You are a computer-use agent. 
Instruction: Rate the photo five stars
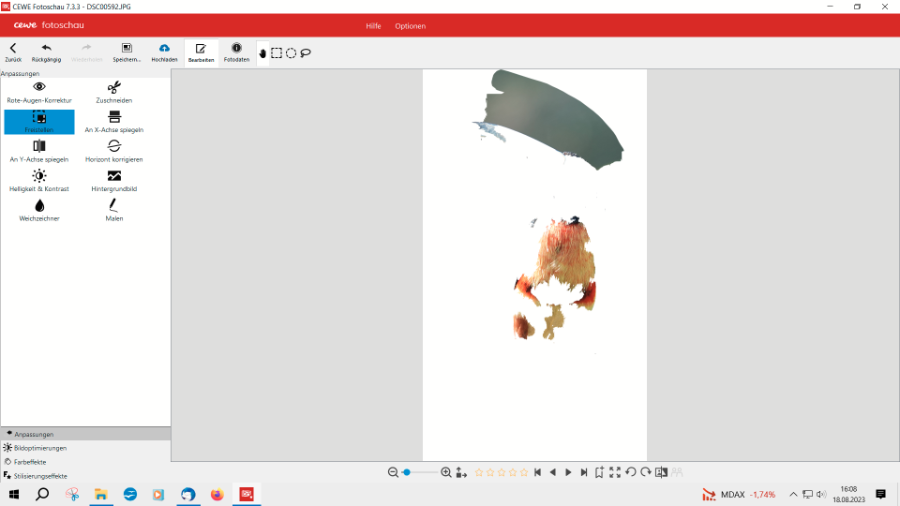pyautogui.click(x=524, y=472)
